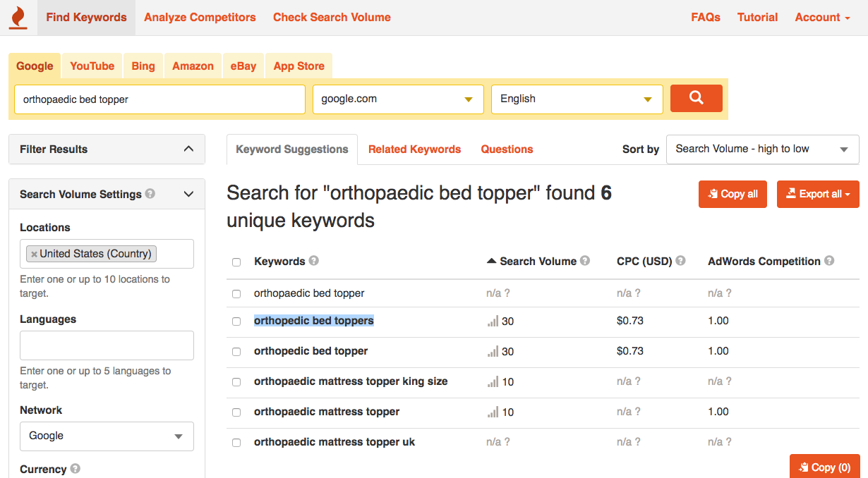
Task: Open the Account menu
Action: coord(822,18)
